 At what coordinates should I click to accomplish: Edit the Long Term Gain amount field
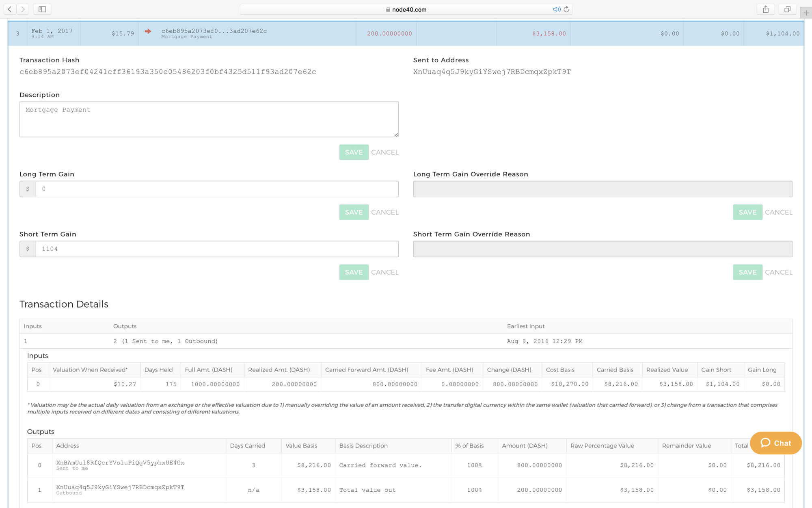(x=217, y=189)
